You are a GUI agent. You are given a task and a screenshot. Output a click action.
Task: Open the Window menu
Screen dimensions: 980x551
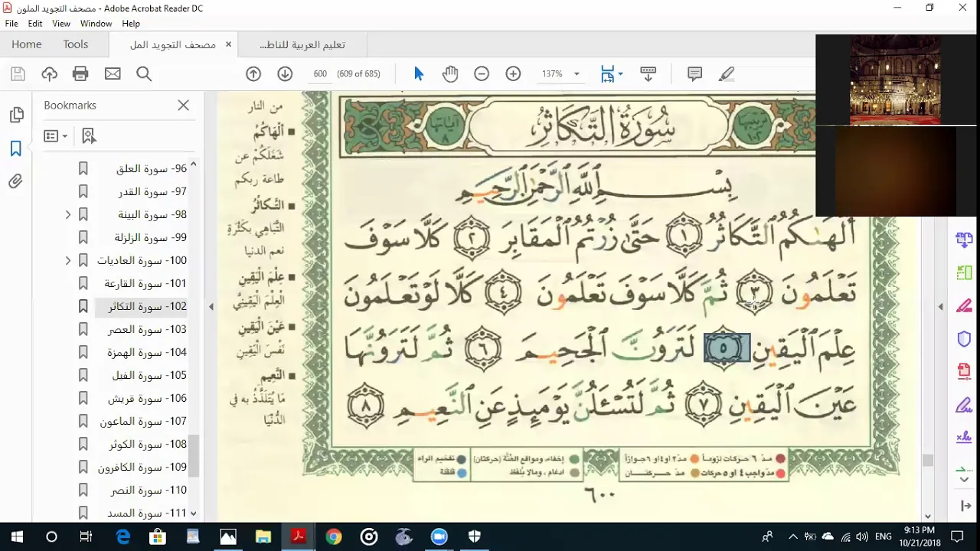pos(96,24)
